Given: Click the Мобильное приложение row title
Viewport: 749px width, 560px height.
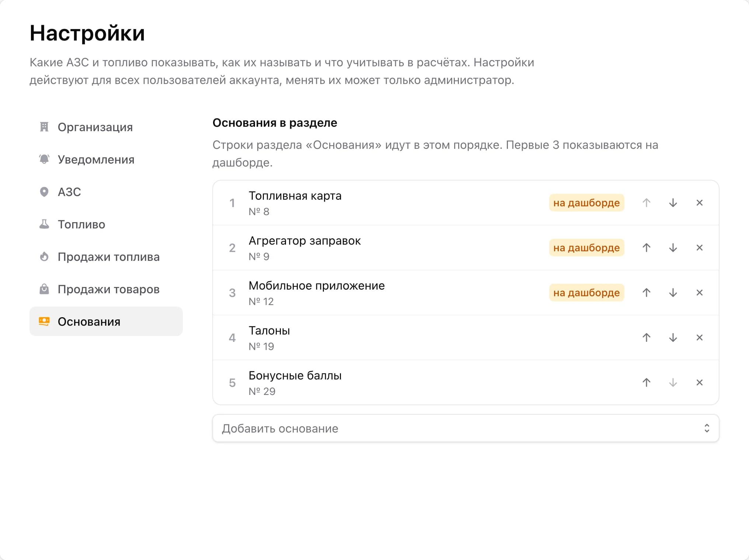Looking at the screenshot, I should point(317,286).
